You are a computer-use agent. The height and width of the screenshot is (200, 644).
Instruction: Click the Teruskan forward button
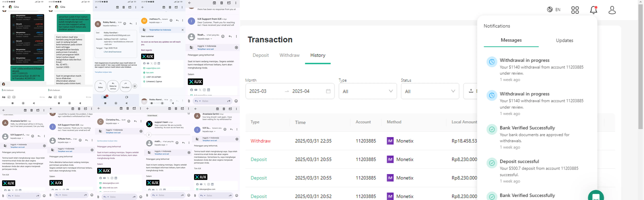point(125,86)
